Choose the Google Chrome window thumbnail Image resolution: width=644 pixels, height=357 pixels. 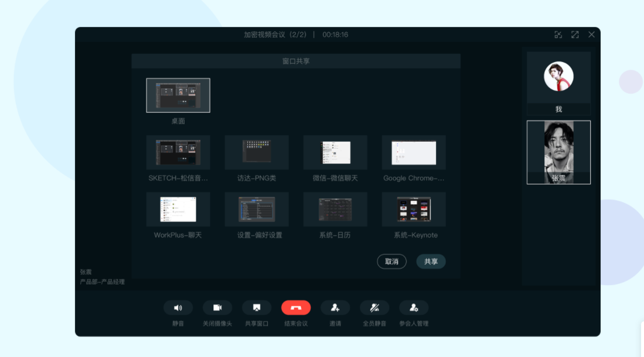(414, 152)
